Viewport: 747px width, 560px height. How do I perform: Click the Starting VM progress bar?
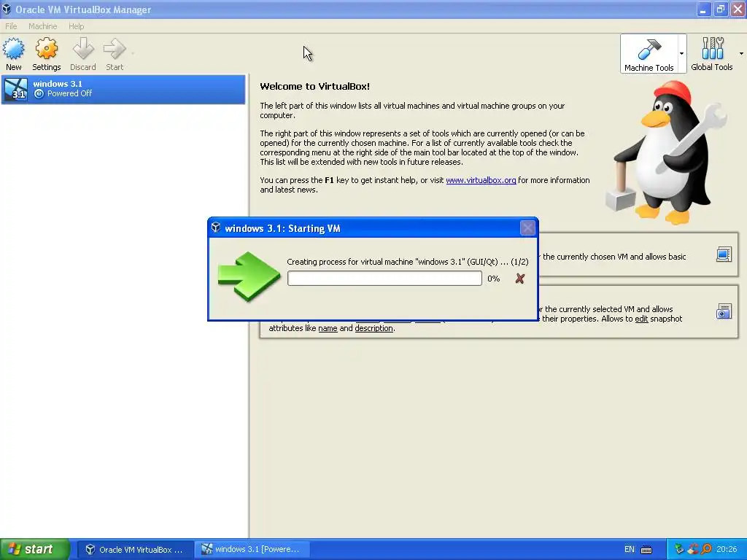click(x=384, y=279)
